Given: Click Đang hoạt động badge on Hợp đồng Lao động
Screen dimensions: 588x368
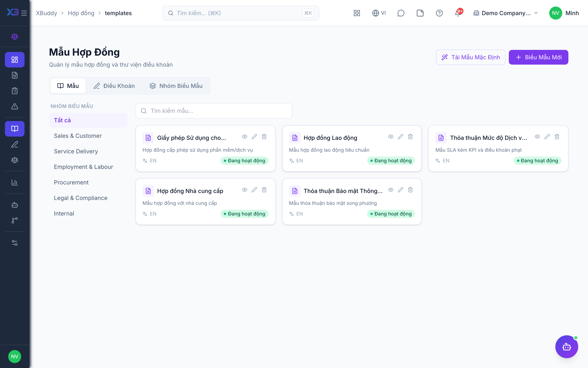Looking at the screenshot, I should pos(391,161).
